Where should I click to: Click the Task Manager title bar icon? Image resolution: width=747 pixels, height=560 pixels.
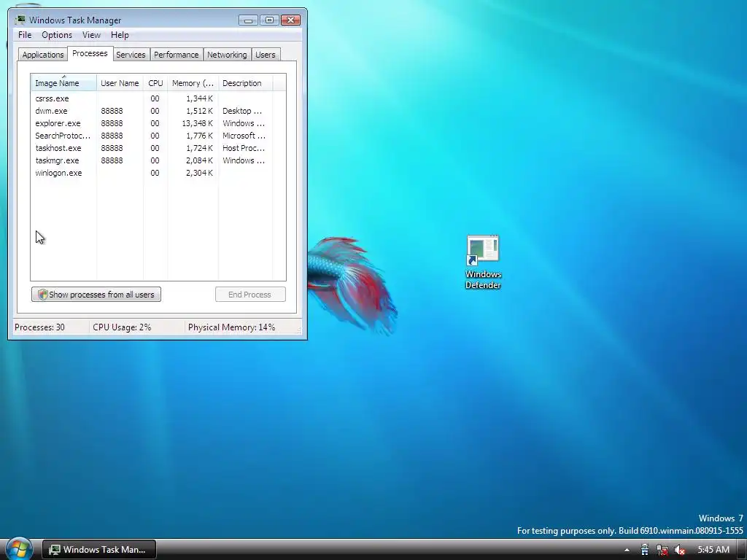click(x=20, y=20)
